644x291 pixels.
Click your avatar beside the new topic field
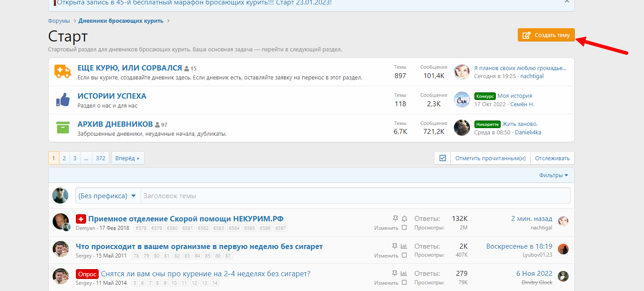tap(61, 195)
